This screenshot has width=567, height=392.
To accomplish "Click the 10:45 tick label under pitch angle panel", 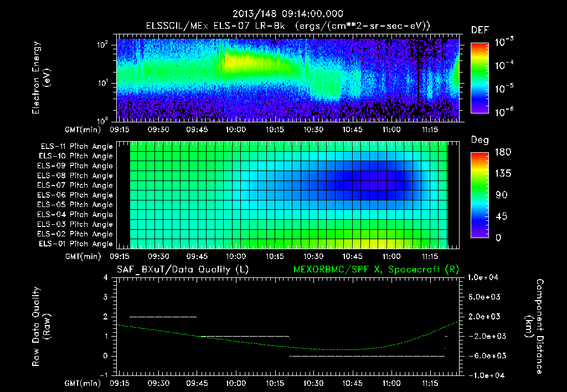I will coord(352,256).
